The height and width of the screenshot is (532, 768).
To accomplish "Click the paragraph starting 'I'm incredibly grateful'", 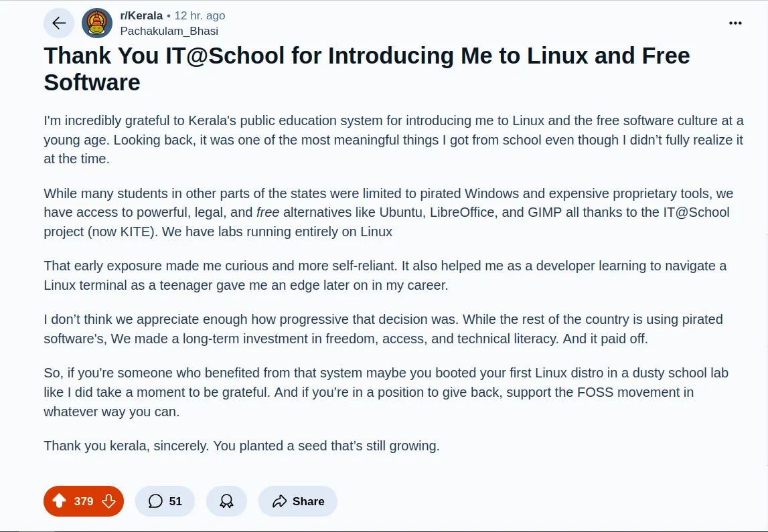I will click(394, 139).
